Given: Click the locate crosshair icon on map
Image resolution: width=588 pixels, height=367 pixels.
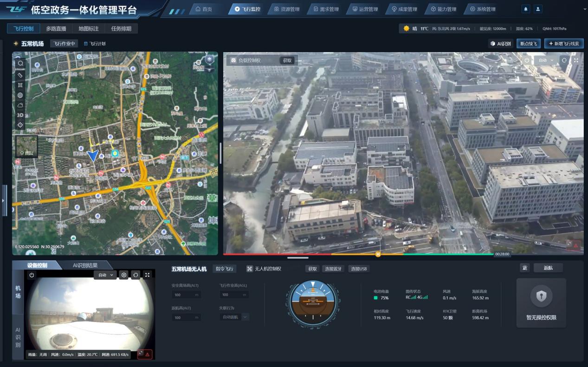Looking at the screenshot, I should point(20,125).
